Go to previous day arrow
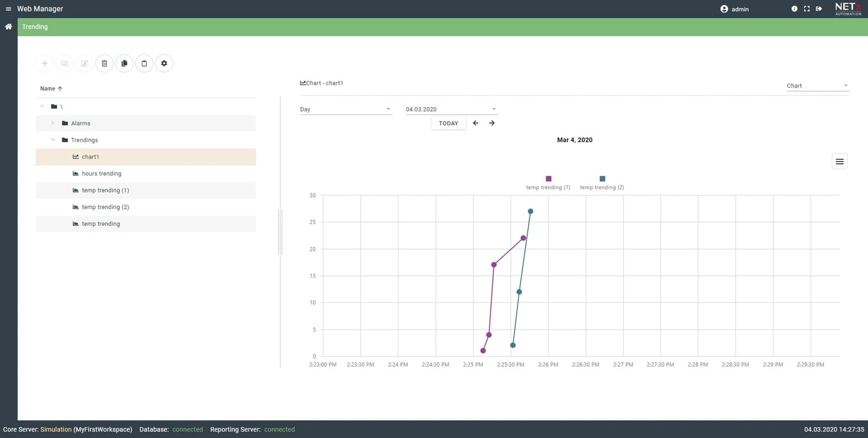This screenshot has width=868, height=438. tap(476, 123)
